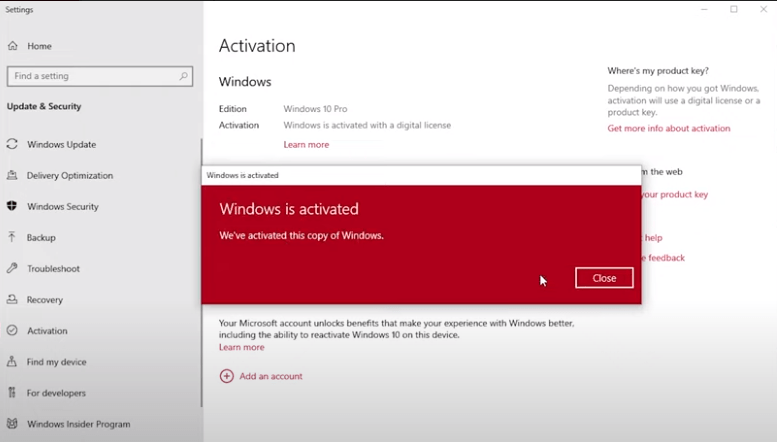Click the Activation page title
Image resolution: width=777 pixels, height=442 pixels.
pos(257,46)
